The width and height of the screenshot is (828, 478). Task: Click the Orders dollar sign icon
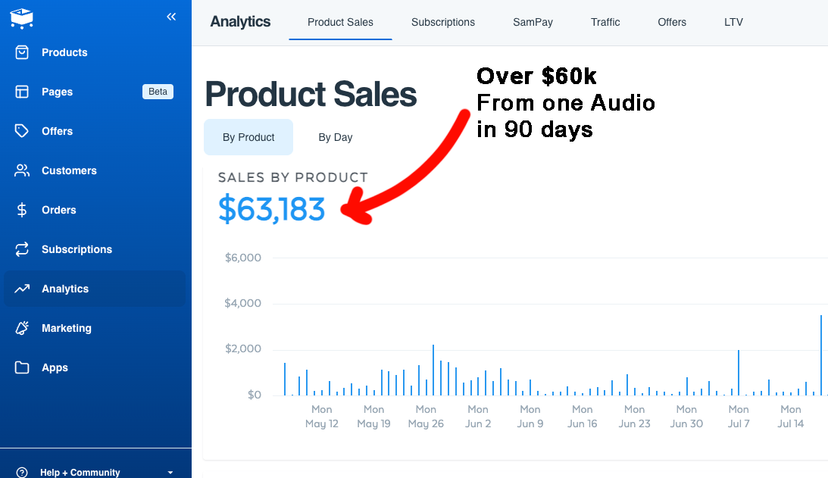point(22,210)
